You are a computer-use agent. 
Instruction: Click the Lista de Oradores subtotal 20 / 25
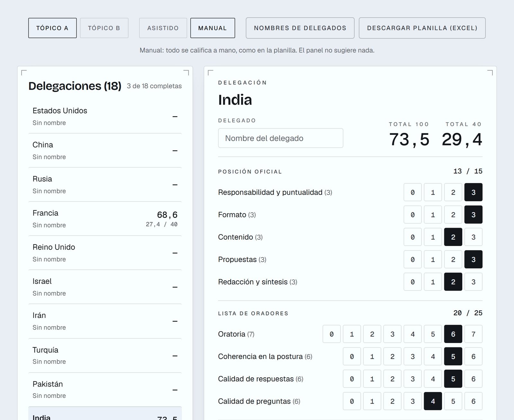point(468,313)
